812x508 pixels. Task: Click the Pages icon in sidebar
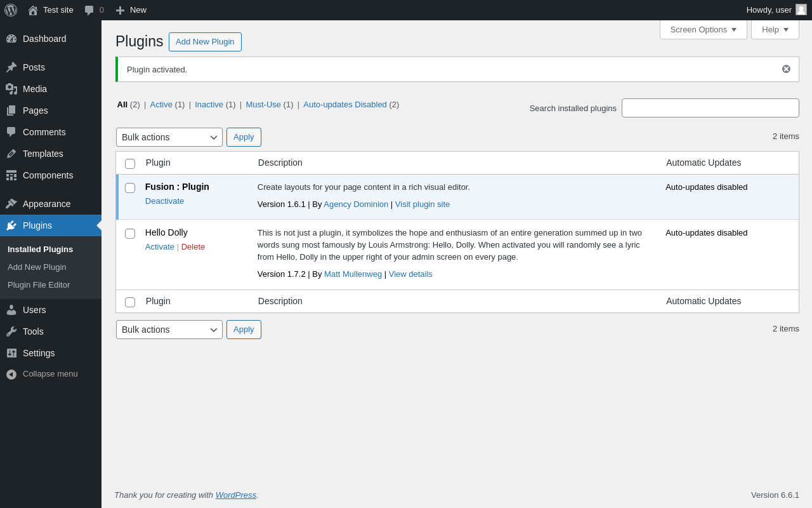(11, 110)
